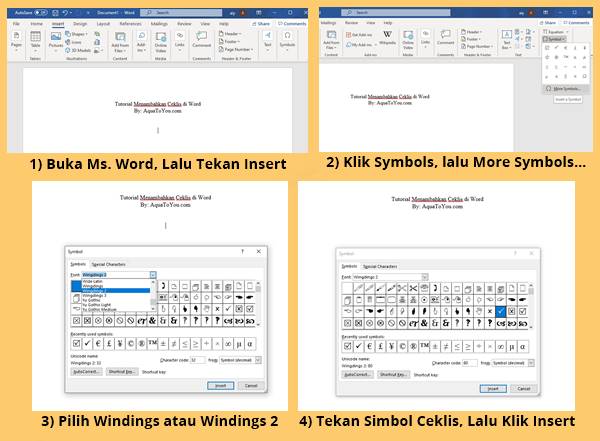600x441 pixels.
Task: Open References tab in step 1 window
Action: point(130,24)
